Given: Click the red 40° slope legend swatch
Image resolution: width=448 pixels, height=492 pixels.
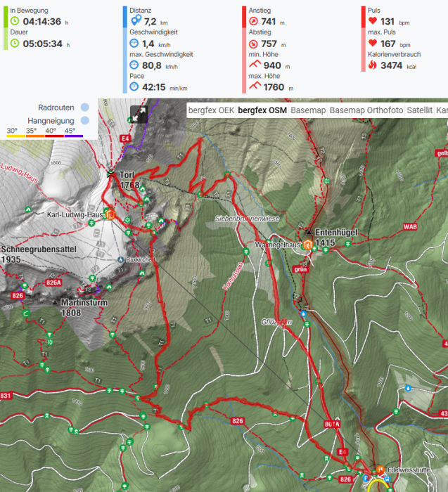Looking at the screenshot, I should point(54,136).
